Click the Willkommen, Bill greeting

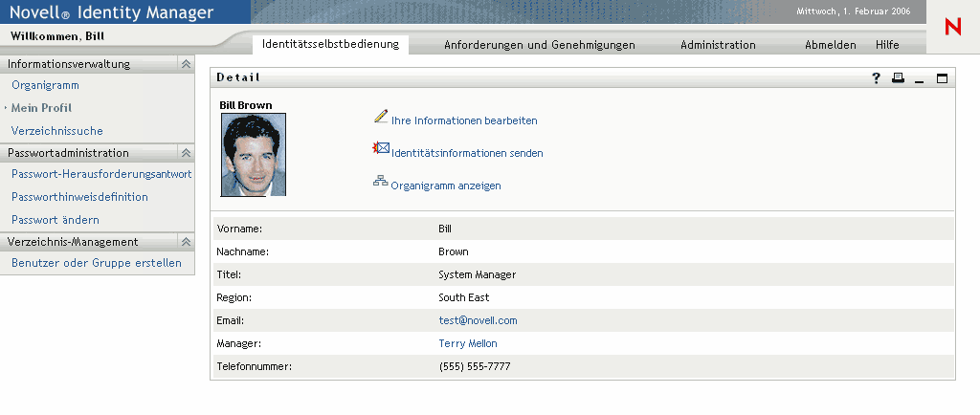(x=57, y=36)
